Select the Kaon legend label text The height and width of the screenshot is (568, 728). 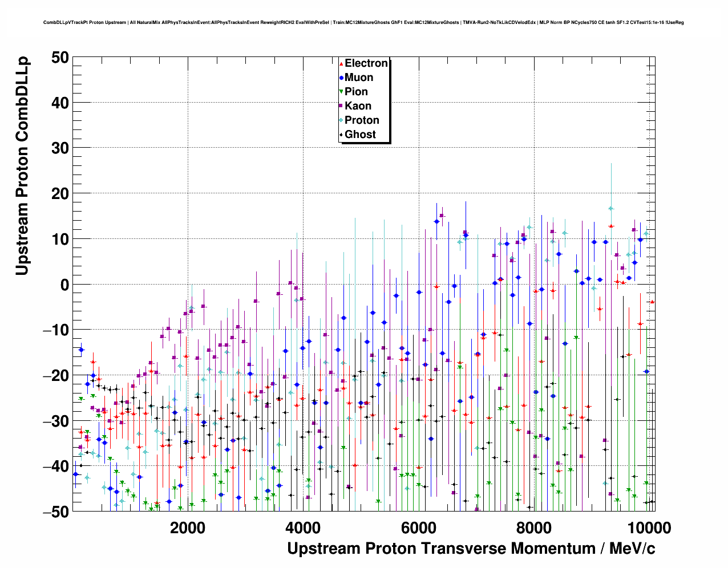click(x=358, y=106)
